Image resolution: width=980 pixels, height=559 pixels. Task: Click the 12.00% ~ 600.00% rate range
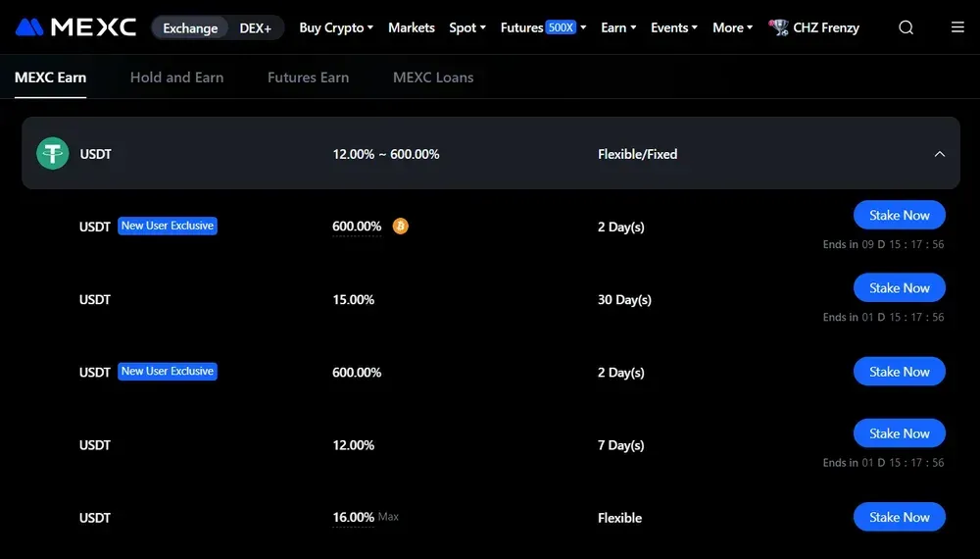[385, 154]
